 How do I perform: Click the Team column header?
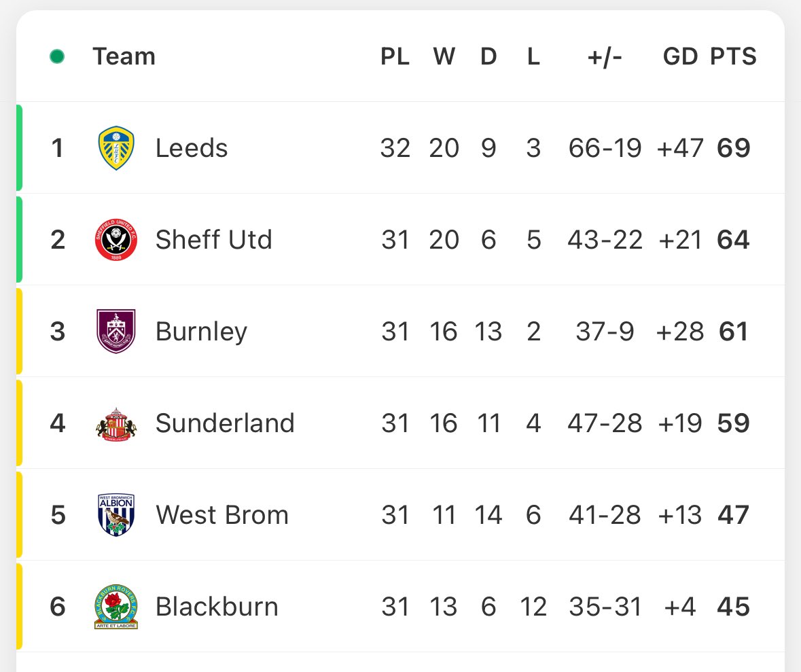[124, 56]
